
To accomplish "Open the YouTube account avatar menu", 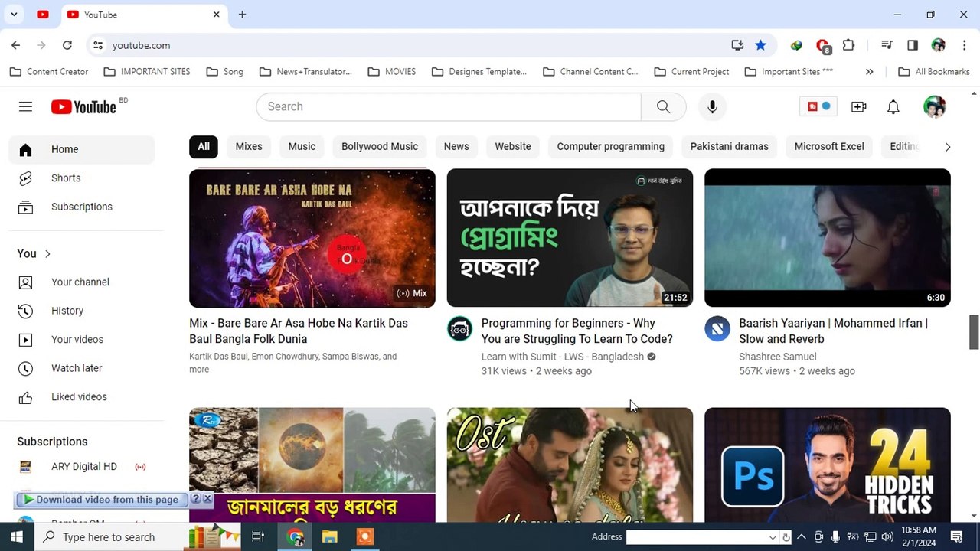I will click(x=934, y=106).
